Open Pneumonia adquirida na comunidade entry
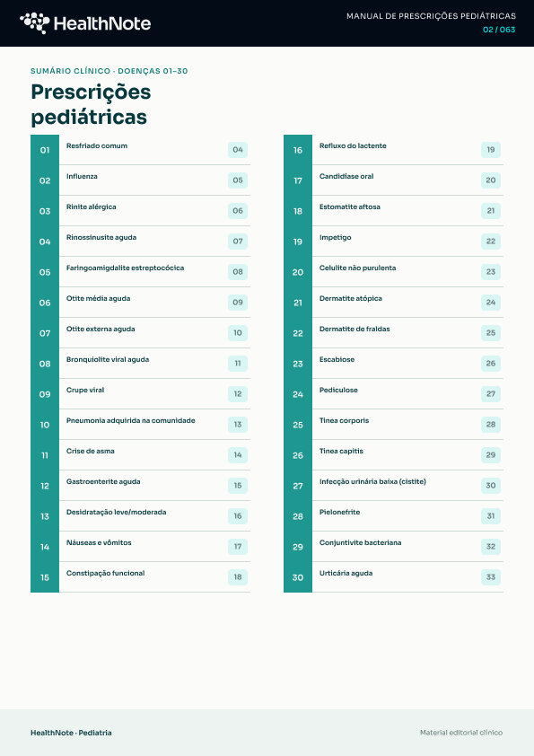The width and height of the screenshot is (534, 756). (140, 425)
